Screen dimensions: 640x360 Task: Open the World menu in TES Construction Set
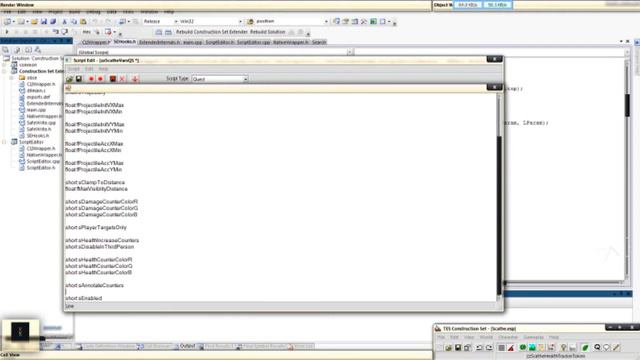[486, 338]
